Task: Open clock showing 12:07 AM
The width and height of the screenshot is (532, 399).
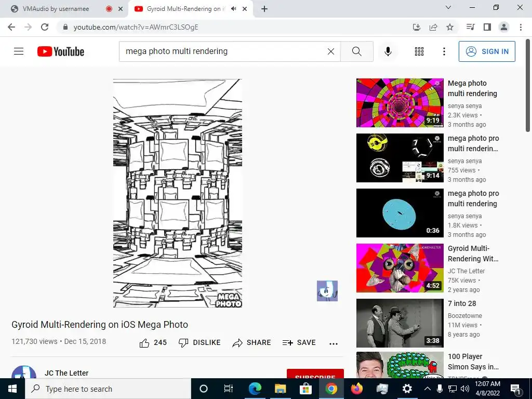Action: pos(487,389)
